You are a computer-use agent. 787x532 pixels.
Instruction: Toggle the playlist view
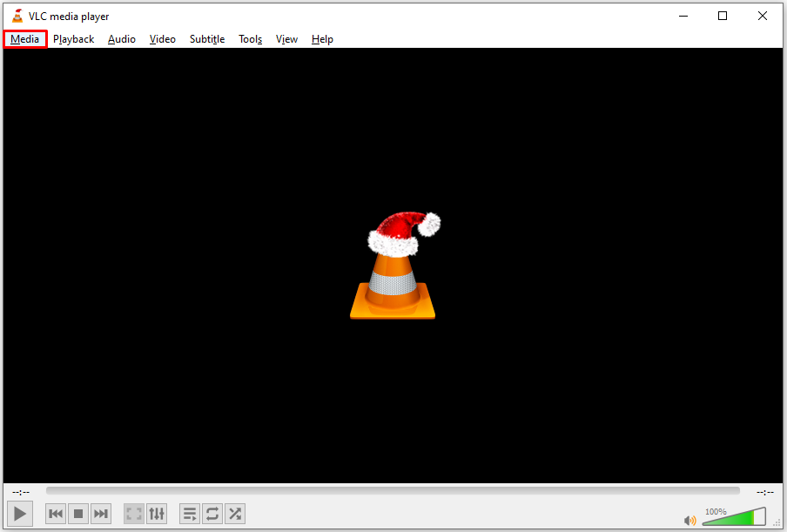click(x=190, y=514)
